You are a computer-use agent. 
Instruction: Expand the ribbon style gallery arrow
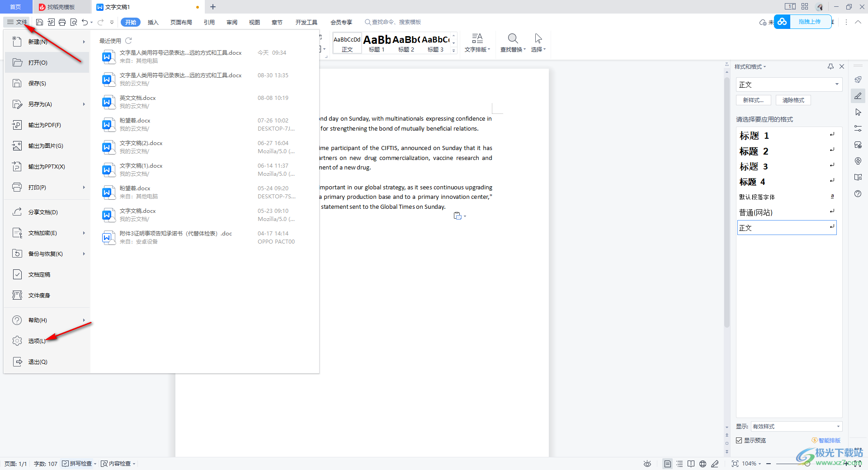(454, 51)
